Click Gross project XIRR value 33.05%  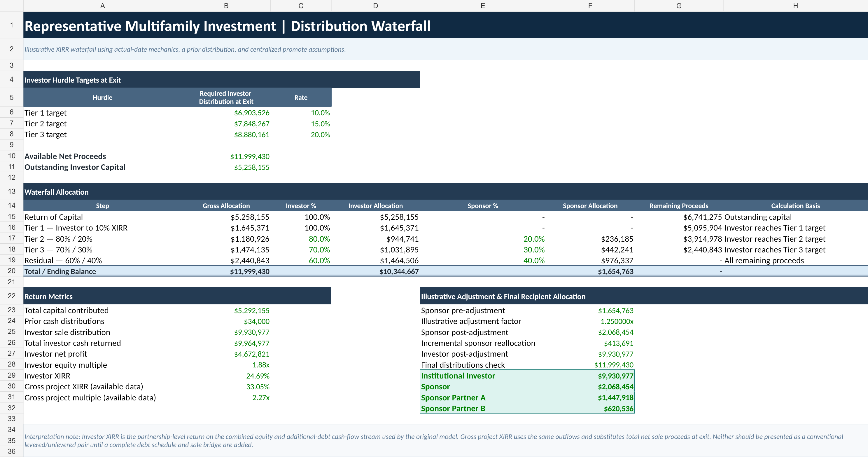258,387
